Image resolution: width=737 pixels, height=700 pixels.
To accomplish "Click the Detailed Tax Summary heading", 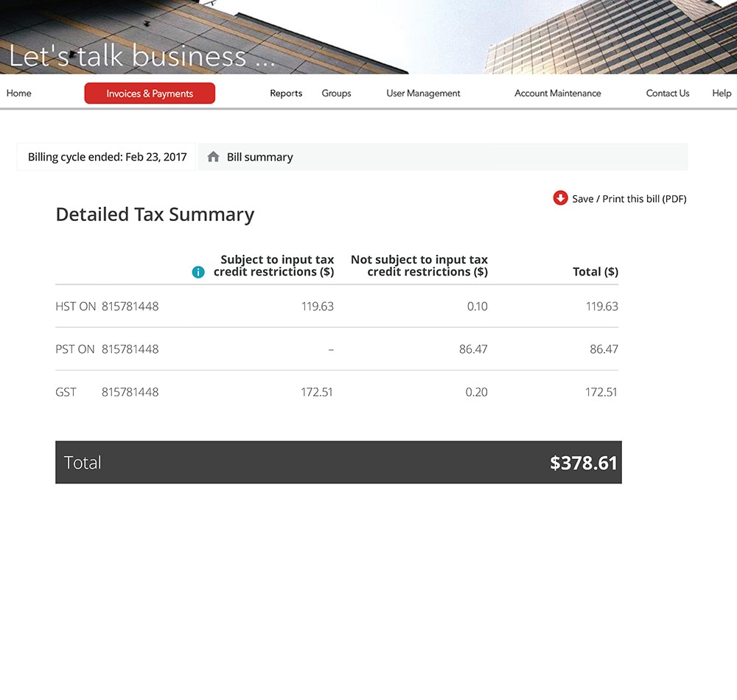I will point(155,214).
